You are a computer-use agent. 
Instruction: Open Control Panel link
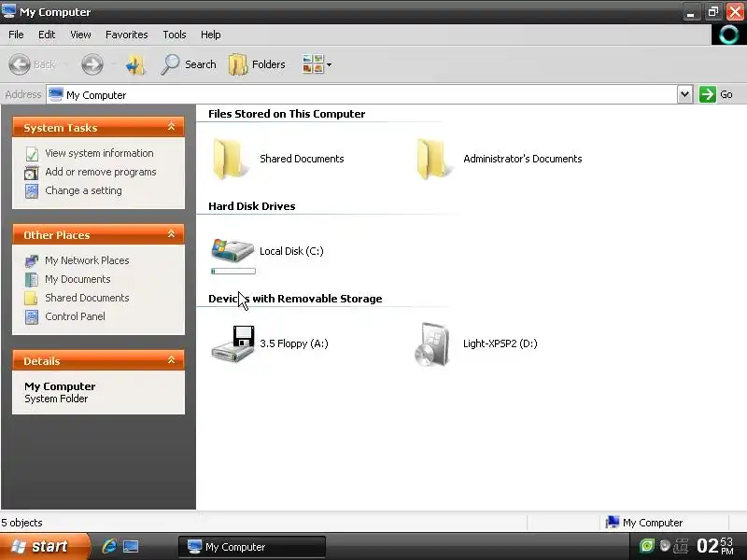(x=76, y=316)
